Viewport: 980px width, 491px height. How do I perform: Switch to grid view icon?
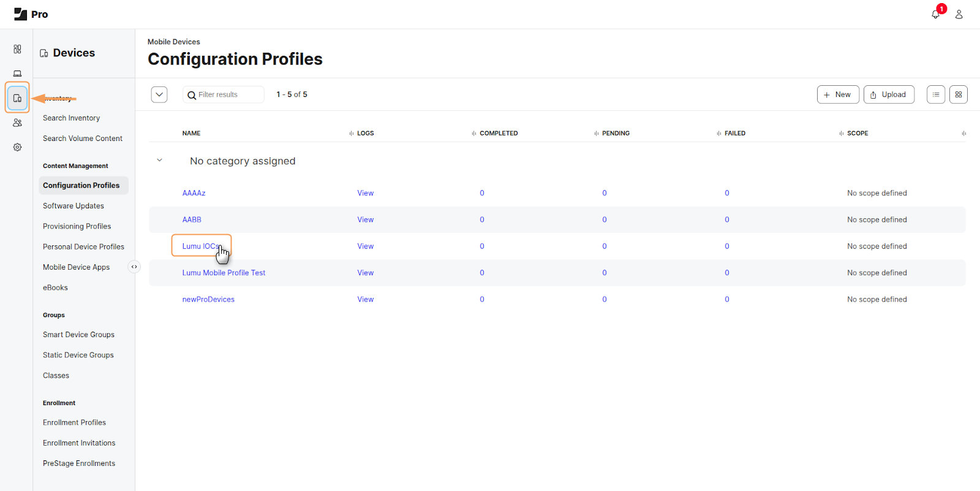[958, 94]
